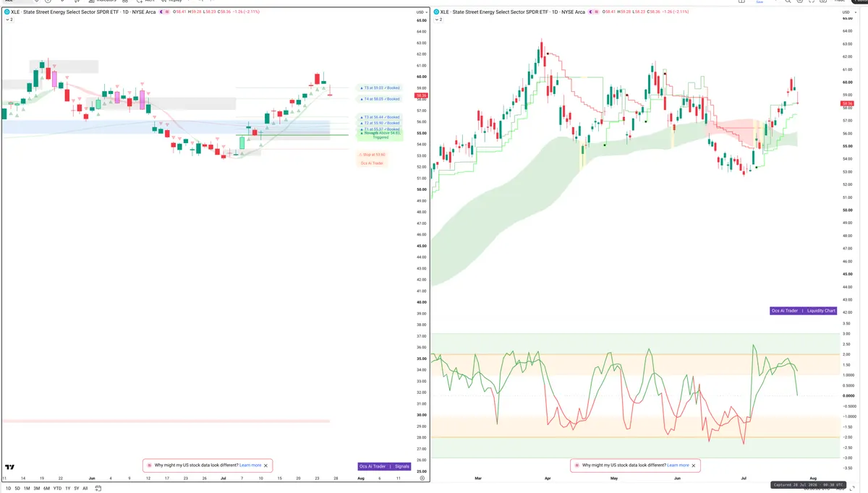Open USD currency dropdown on left chart

click(x=421, y=12)
